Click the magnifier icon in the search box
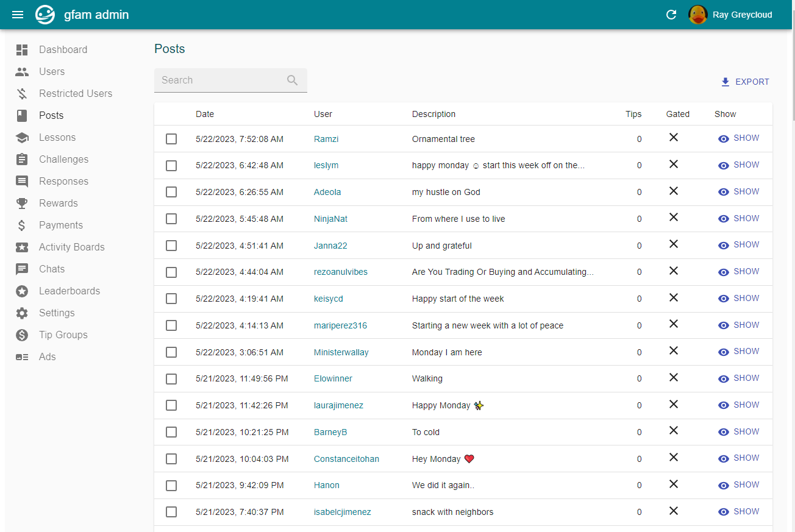The width and height of the screenshot is (795, 532). coord(293,80)
